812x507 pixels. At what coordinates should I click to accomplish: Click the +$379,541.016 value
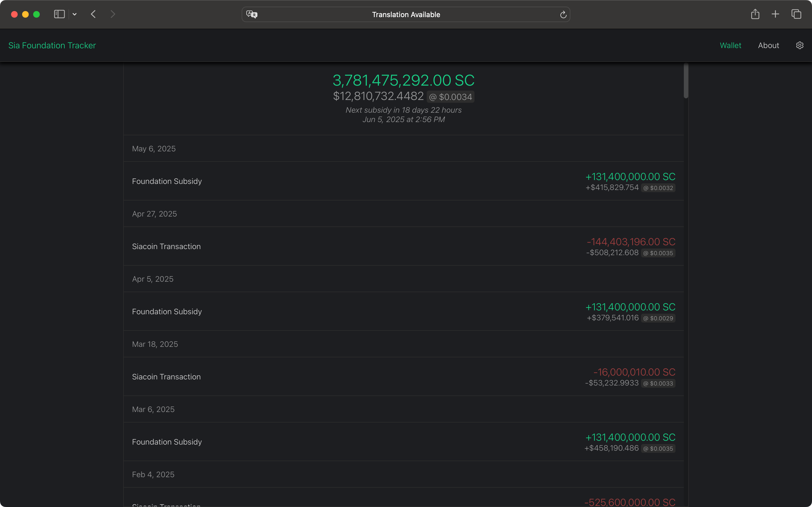click(613, 318)
